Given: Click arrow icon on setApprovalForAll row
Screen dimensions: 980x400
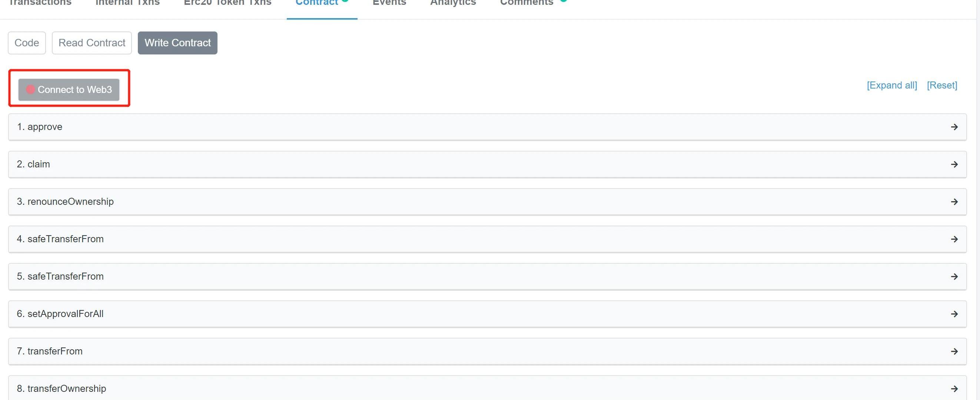Looking at the screenshot, I should click(954, 314).
